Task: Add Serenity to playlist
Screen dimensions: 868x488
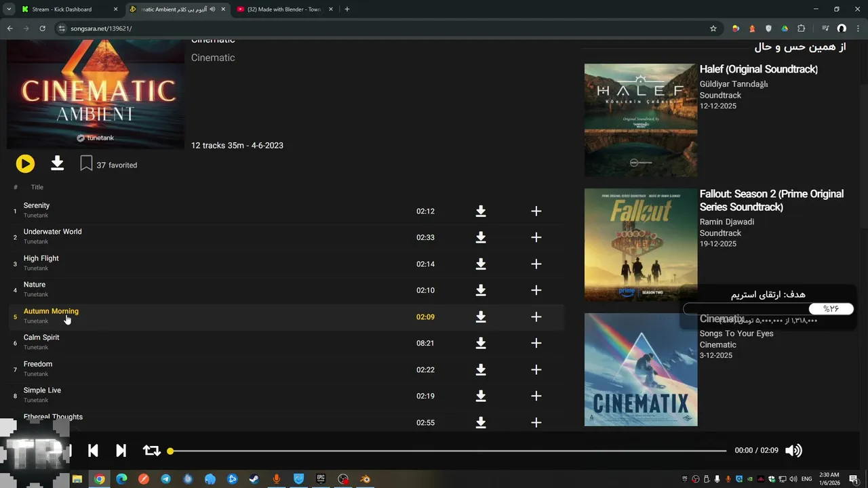Action: 536,211
